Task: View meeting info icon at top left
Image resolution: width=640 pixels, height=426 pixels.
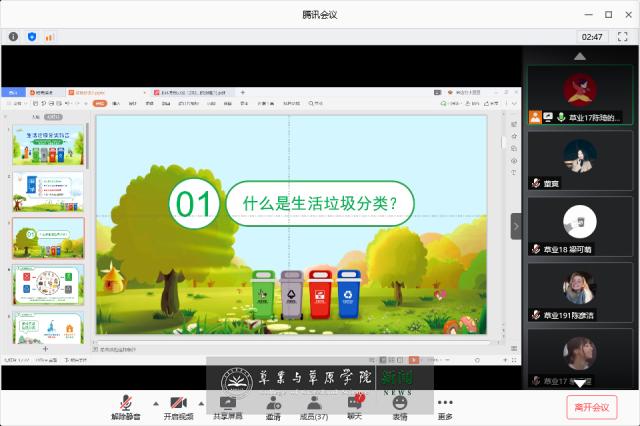Action: 14,36
